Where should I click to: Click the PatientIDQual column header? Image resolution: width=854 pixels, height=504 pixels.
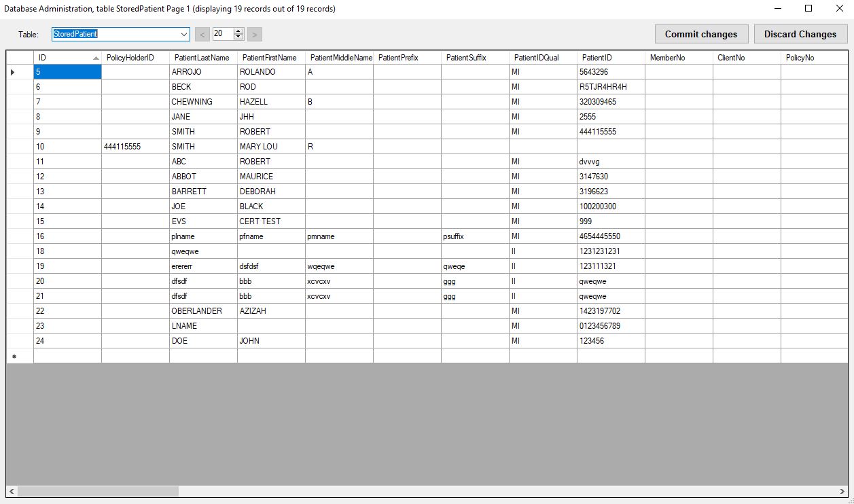pyautogui.click(x=543, y=58)
